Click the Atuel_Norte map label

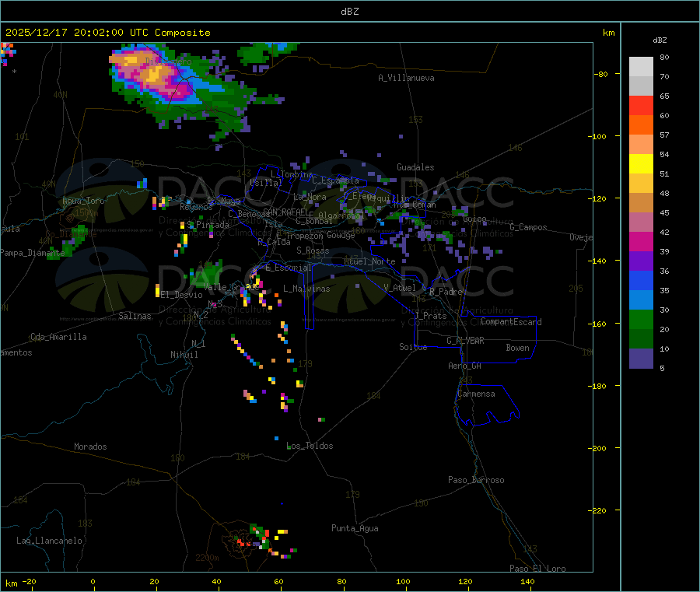369,261
